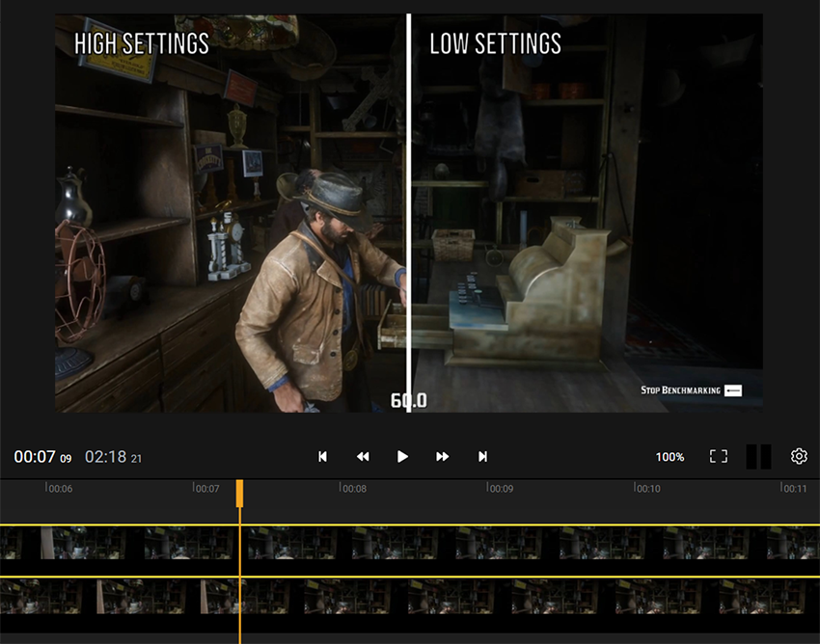820x644 pixels.
Task: Open the player settings gear
Action: point(799,456)
